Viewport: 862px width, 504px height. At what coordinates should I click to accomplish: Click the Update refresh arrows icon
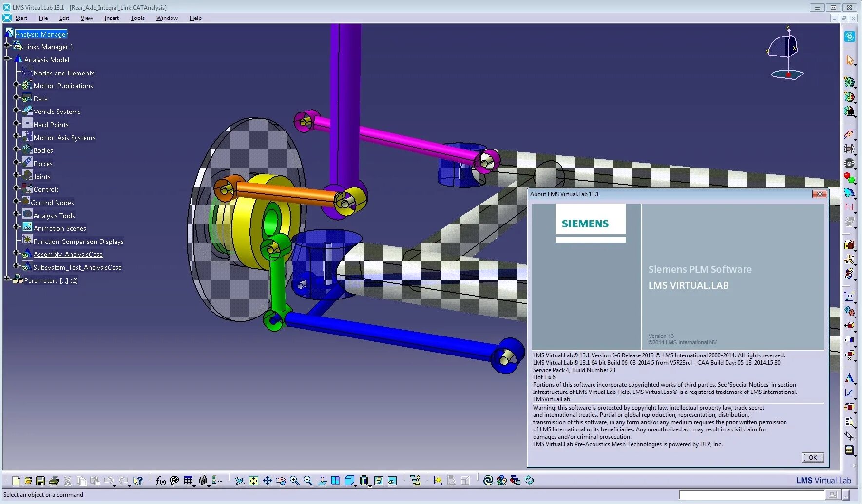[529, 481]
